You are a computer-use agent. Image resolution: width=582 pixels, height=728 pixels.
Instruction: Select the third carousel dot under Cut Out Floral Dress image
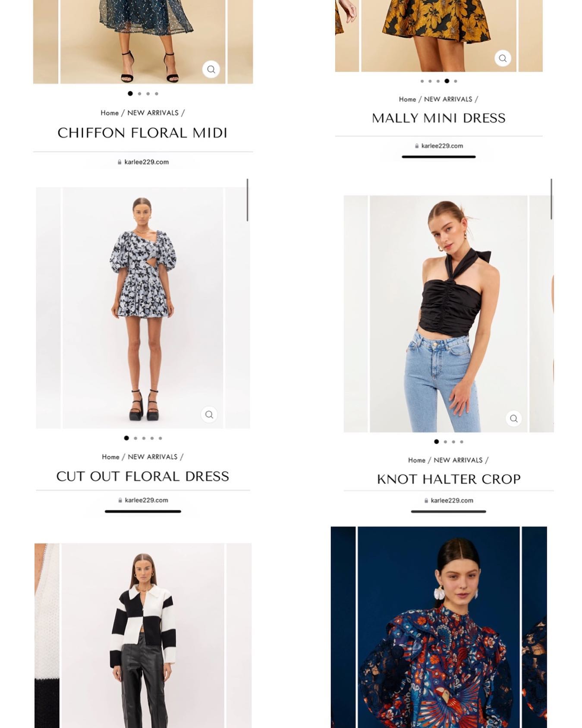[x=144, y=438]
